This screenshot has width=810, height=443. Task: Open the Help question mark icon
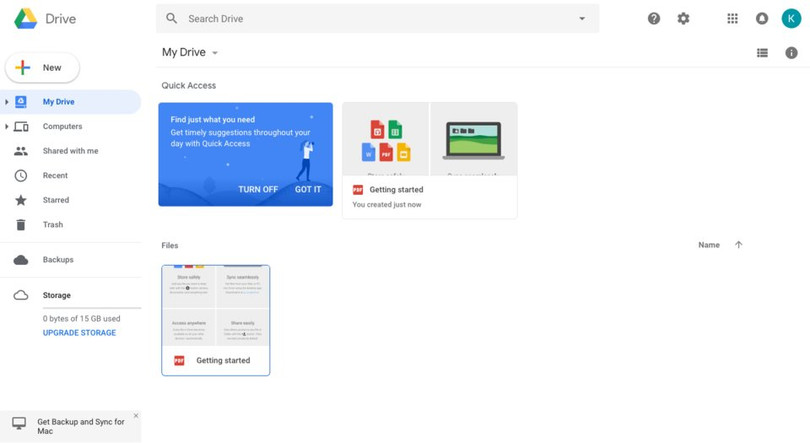coord(654,19)
